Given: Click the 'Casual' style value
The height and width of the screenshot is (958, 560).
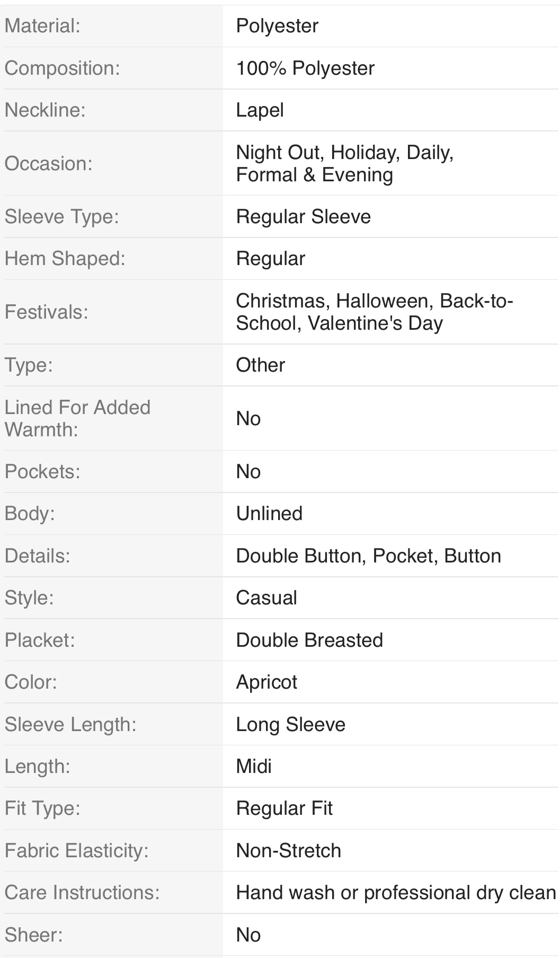Looking at the screenshot, I should pos(266,598).
